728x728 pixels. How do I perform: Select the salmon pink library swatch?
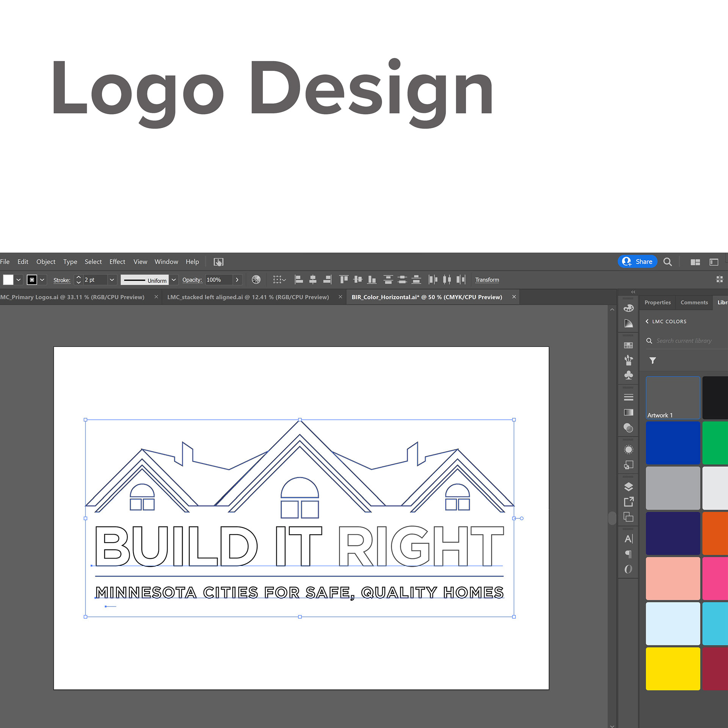(x=673, y=578)
